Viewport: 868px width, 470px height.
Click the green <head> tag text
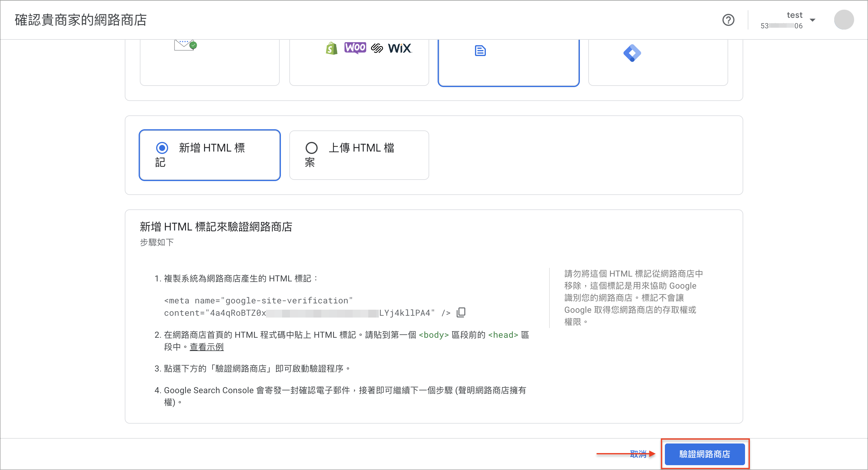pos(503,334)
